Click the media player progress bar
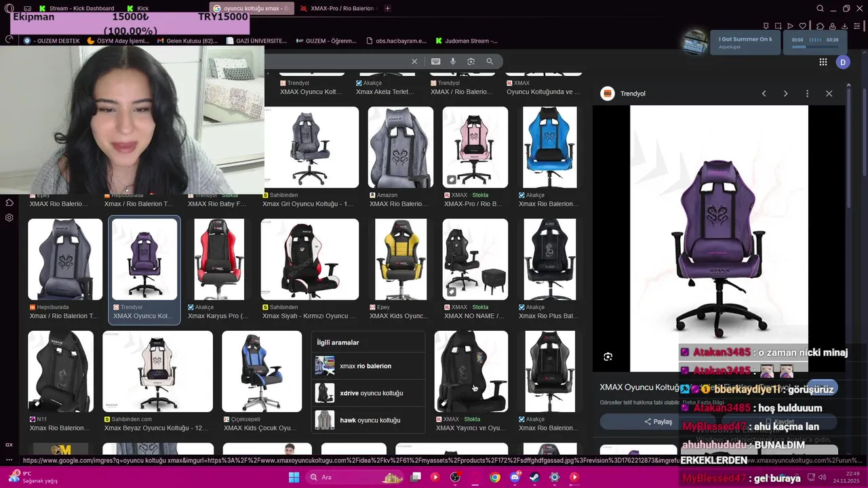 pos(814,47)
